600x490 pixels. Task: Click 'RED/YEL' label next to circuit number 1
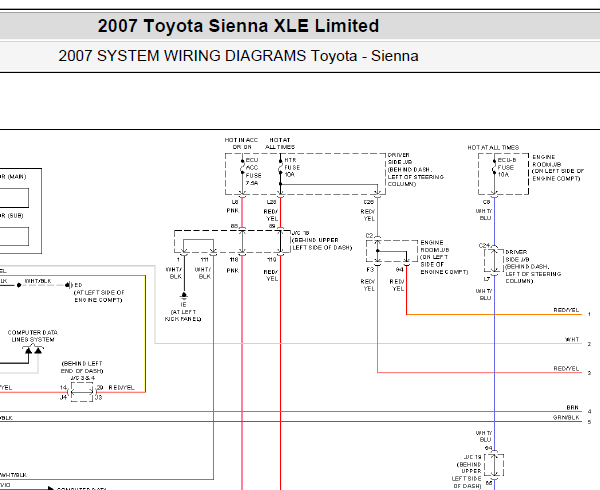click(566, 310)
